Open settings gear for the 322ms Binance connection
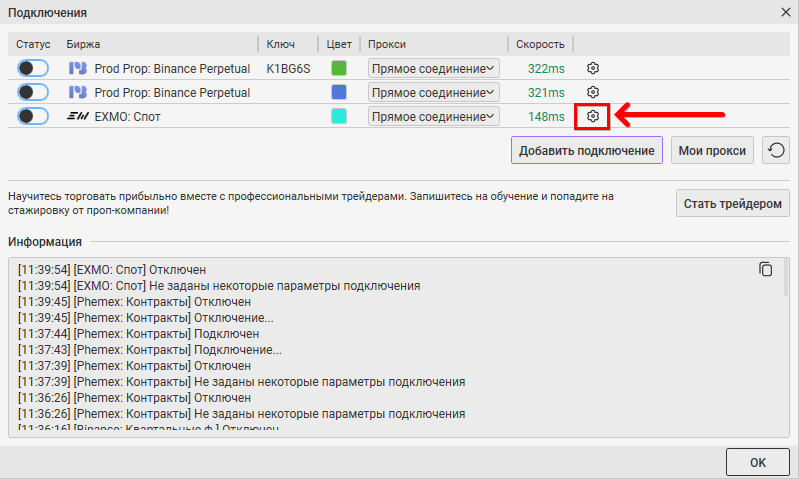 (593, 68)
